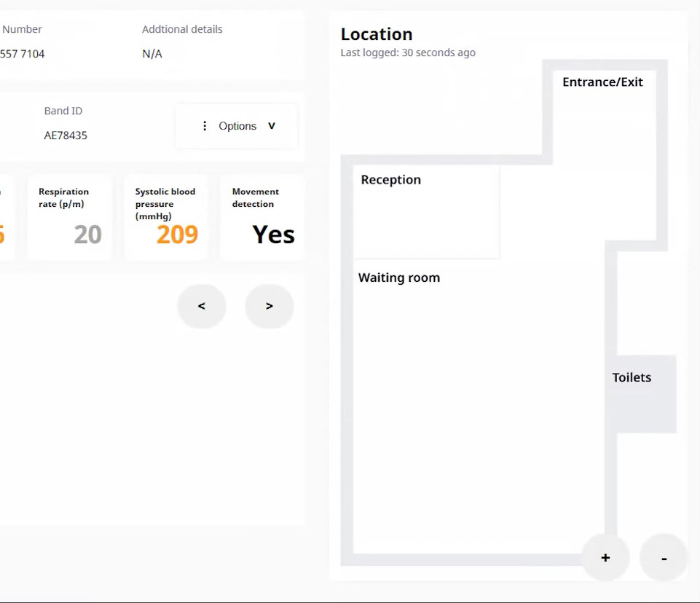Click the Band ID value AE78435
Screen dimensions: 700x603
tap(66, 135)
